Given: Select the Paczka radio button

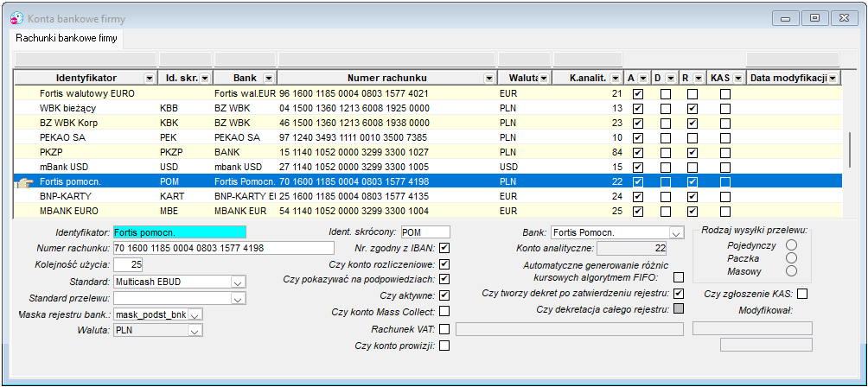Looking at the screenshot, I should pos(792,258).
